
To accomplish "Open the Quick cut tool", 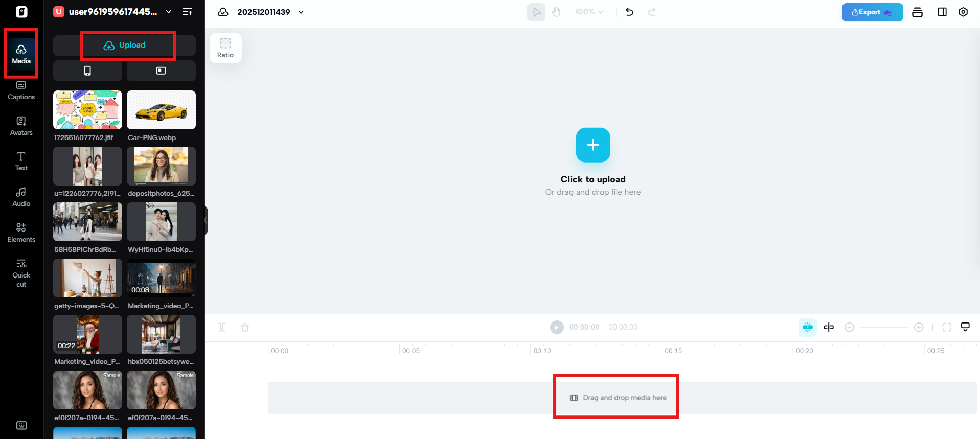I will coord(21,273).
